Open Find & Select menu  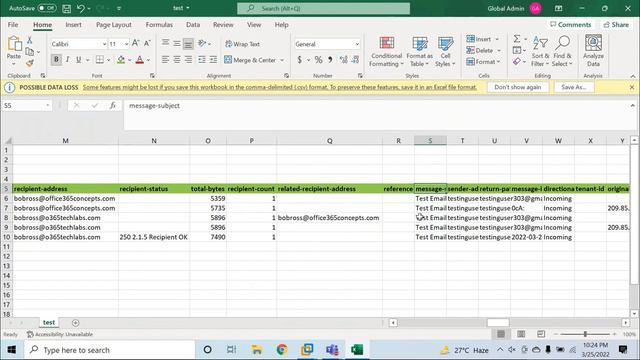click(562, 52)
